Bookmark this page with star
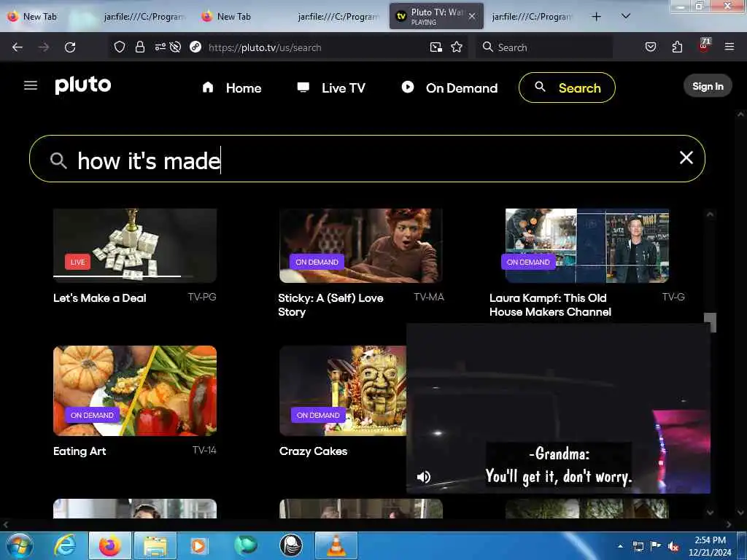The height and width of the screenshot is (560, 747). point(457,47)
